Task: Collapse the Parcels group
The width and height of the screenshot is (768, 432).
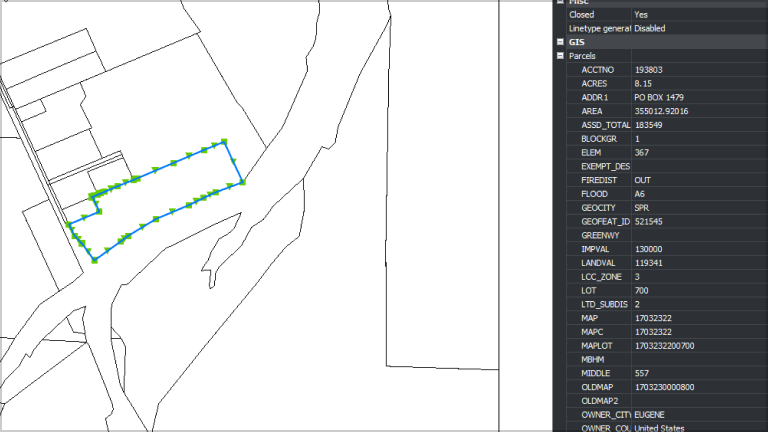Action: click(560, 56)
